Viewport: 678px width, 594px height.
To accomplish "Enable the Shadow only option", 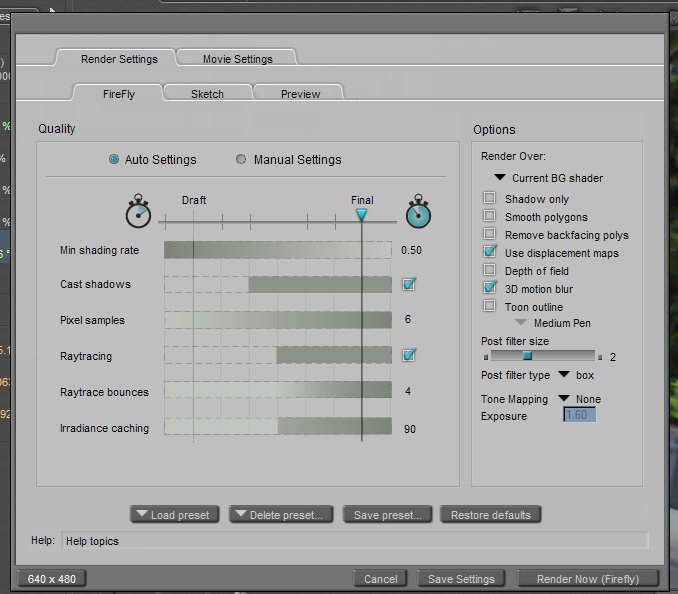I will pos(490,199).
